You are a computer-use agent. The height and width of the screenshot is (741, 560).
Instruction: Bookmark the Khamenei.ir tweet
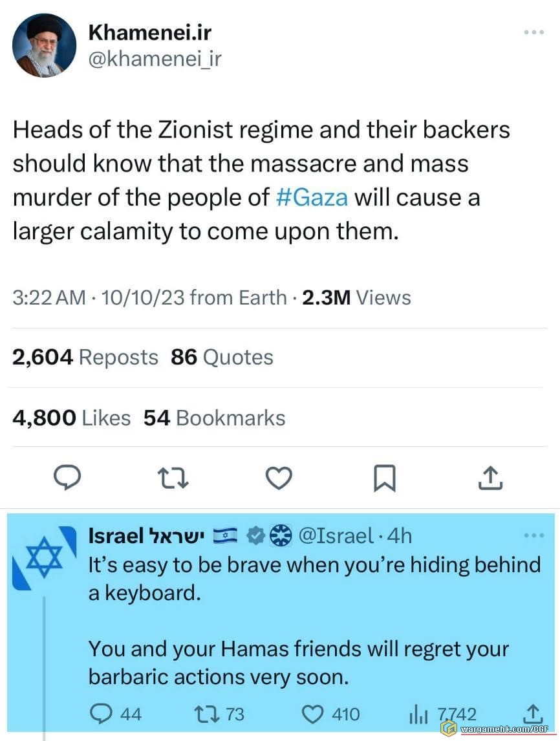tap(384, 478)
